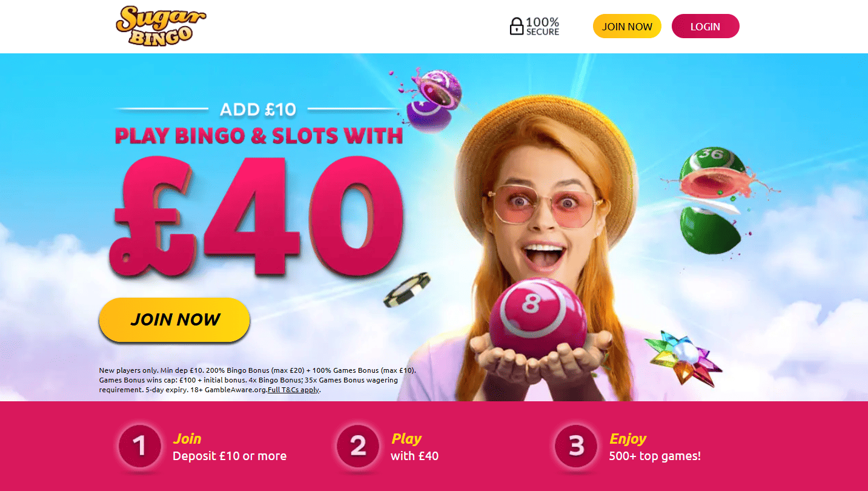Click the 100% Secure padlock icon
Image resolution: width=868 pixels, height=491 pixels.
pyautogui.click(x=516, y=26)
